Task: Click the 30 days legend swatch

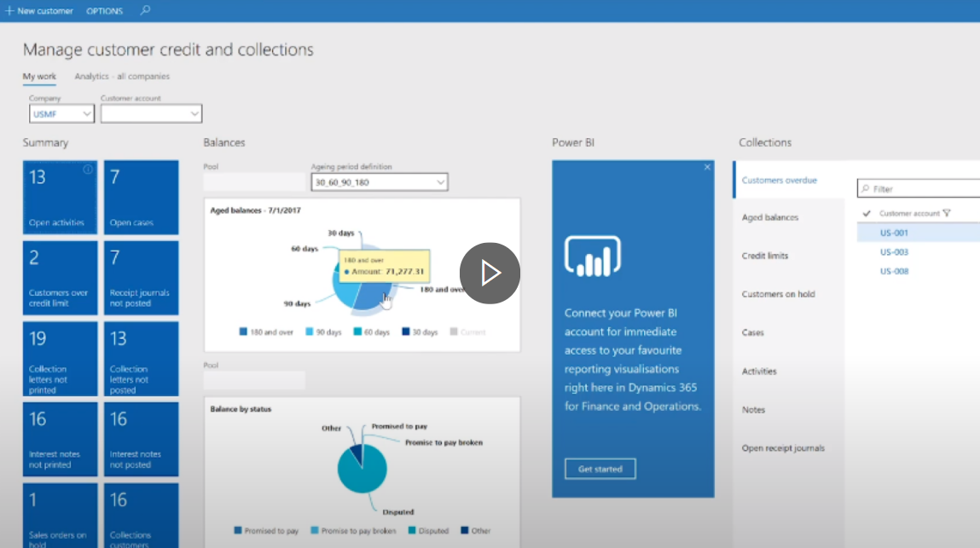Action: [406, 332]
